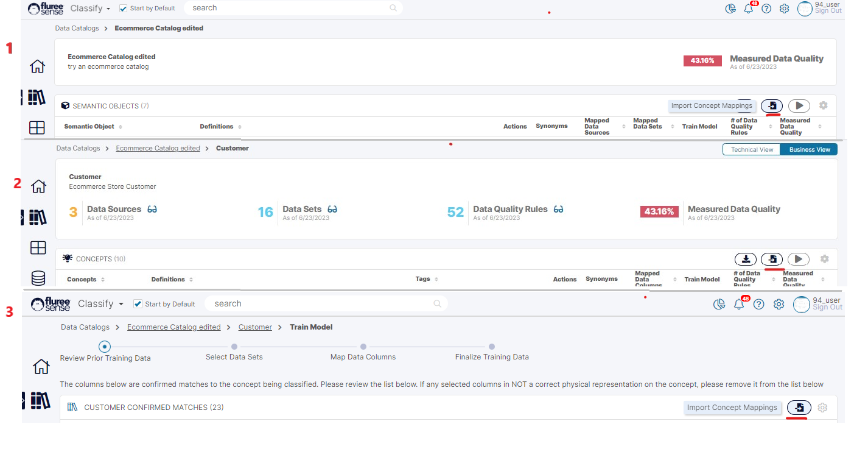This screenshot has width=868, height=463.
Task: Click the download icon in the Concepts panel
Action: 746,259
